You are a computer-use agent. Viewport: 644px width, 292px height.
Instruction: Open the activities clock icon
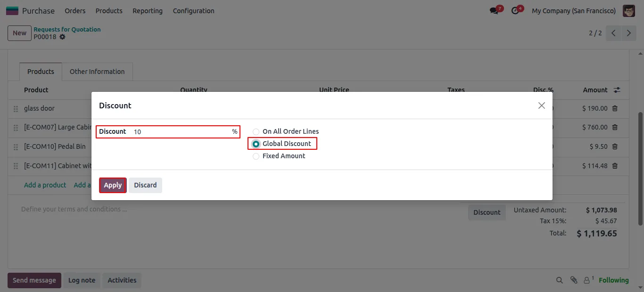click(x=515, y=10)
